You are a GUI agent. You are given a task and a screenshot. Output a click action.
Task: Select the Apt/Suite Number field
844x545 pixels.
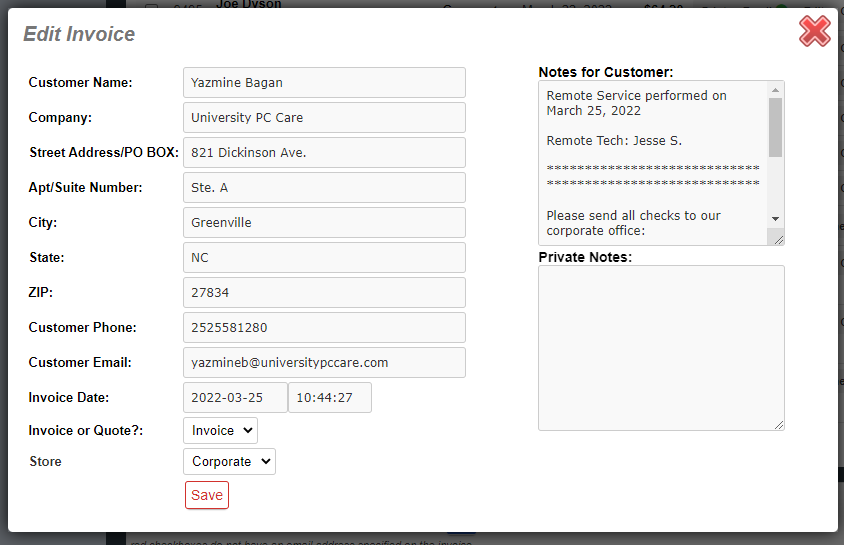[324, 188]
